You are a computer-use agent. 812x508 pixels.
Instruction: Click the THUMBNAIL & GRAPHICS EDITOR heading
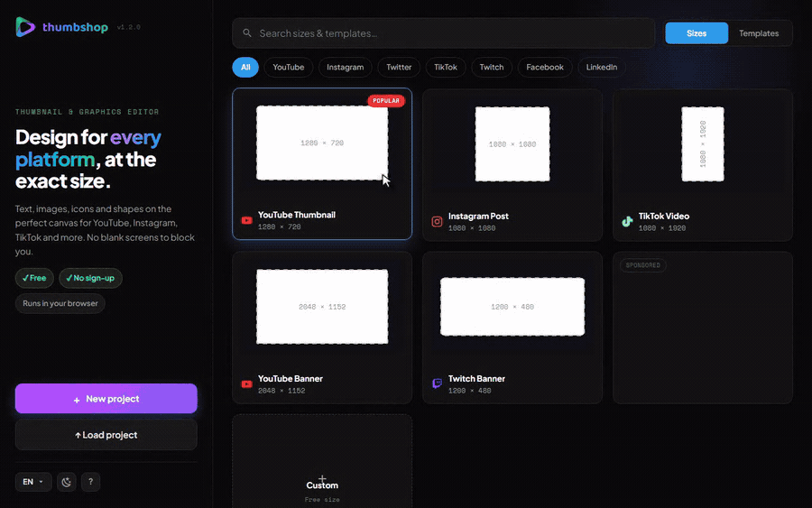(x=87, y=112)
